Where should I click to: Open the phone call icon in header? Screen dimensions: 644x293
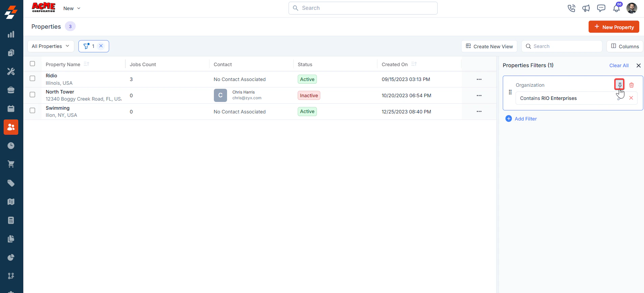coord(571,8)
